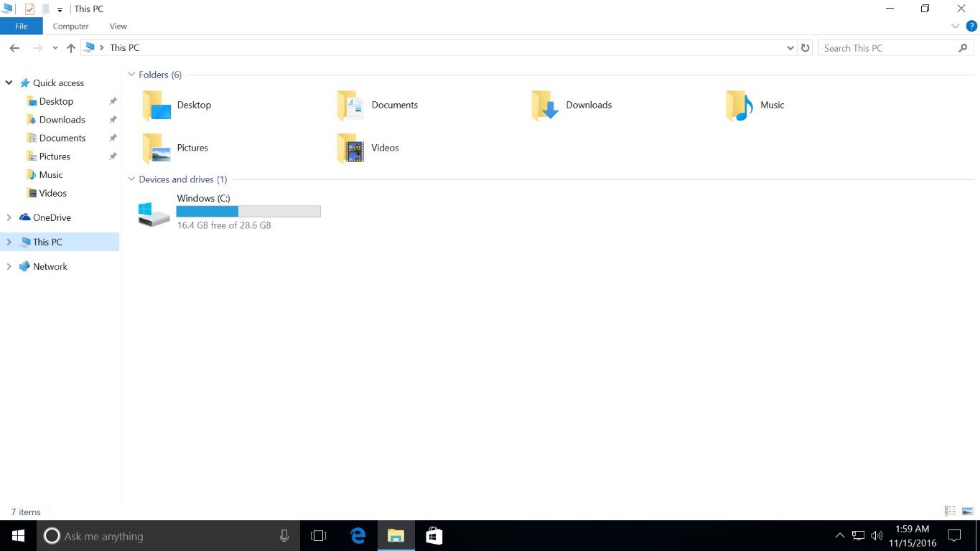This screenshot has height=551, width=980.
Task: Click the Forward navigation arrow
Action: pos(37,48)
